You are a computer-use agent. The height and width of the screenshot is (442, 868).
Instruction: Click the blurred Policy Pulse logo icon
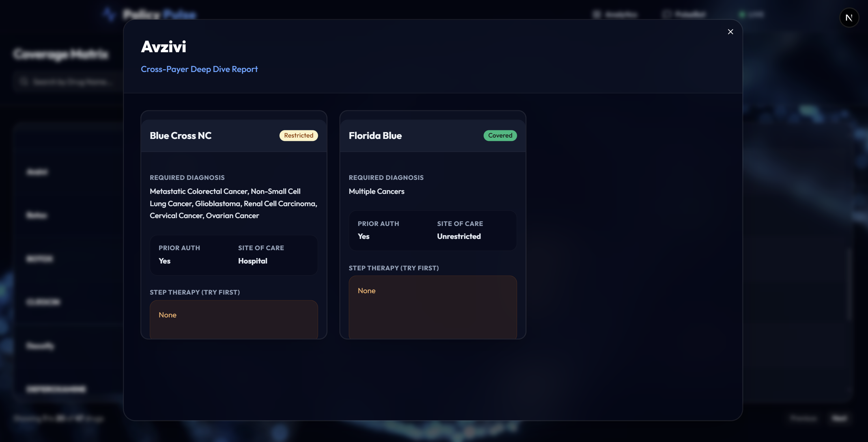[109, 14]
